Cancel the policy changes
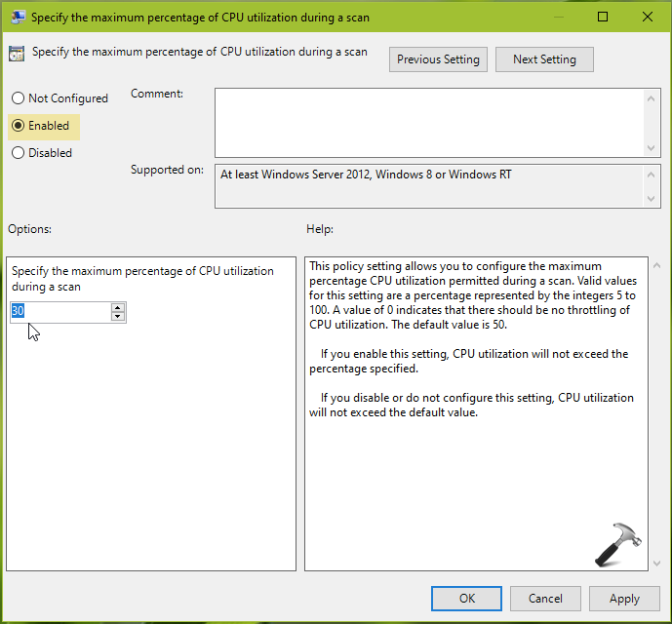The image size is (672, 624). pos(545,599)
